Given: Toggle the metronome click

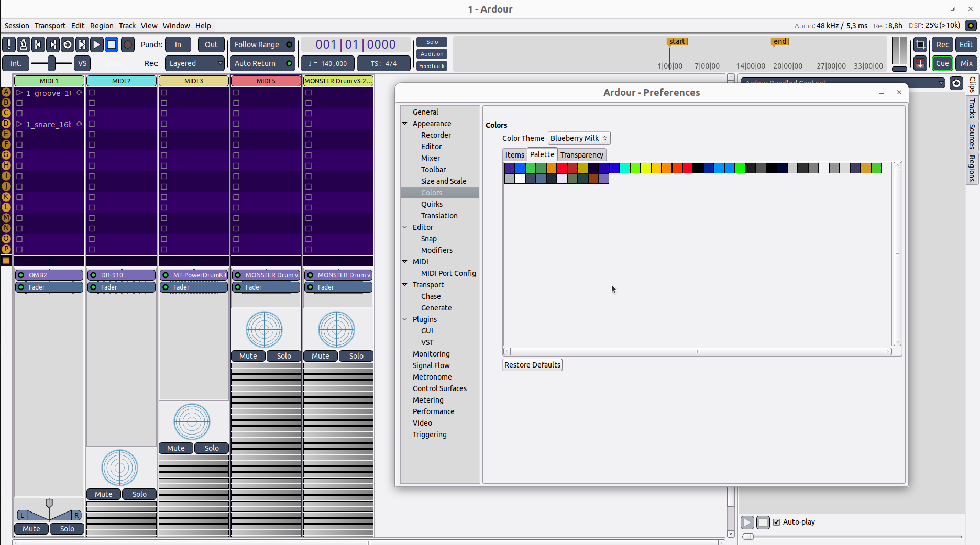Looking at the screenshot, I should coord(24,45).
